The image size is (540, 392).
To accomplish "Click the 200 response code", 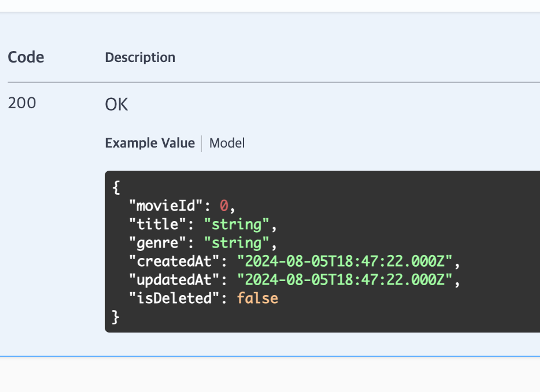I will point(22,103).
